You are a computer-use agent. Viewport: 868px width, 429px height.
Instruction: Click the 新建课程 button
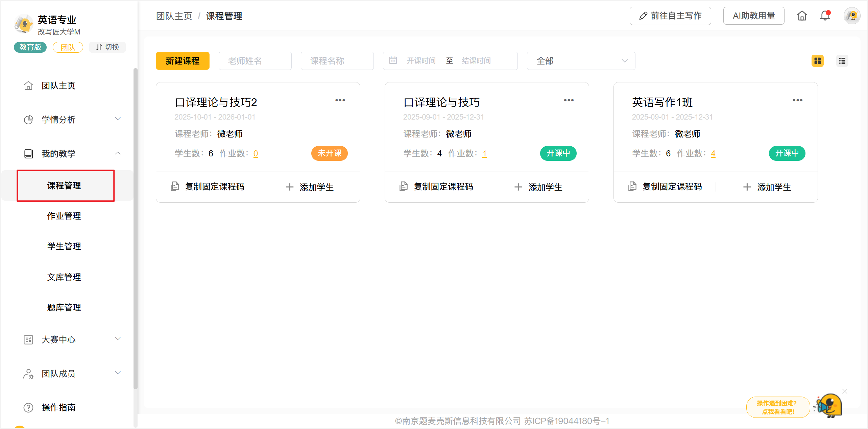[x=183, y=61]
